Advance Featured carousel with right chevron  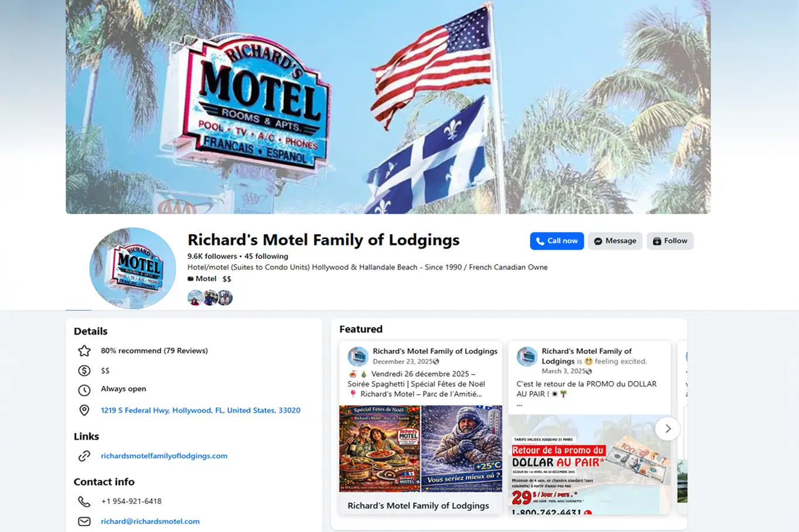(x=668, y=429)
